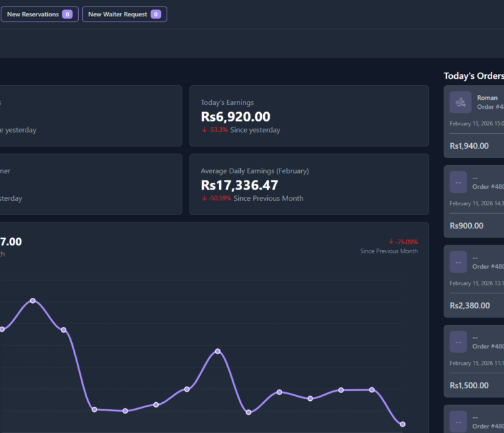Screen dimensions: 504x433
Task: Click the red down arrow beside -50.59%
Action: [x=204, y=199]
